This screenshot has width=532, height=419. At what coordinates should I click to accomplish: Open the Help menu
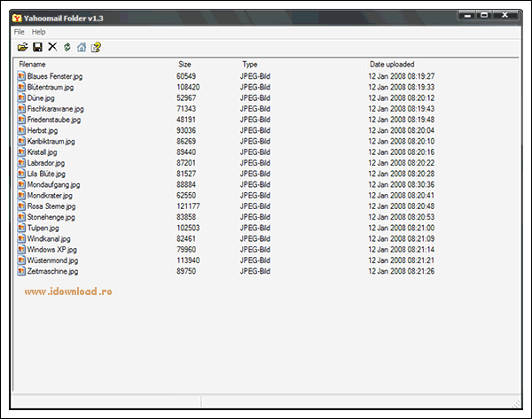39,32
